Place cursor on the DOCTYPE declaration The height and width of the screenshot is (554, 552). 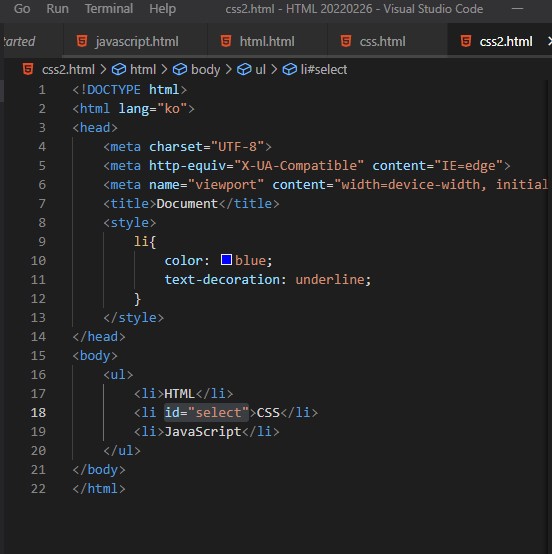pyautogui.click(x=129, y=89)
